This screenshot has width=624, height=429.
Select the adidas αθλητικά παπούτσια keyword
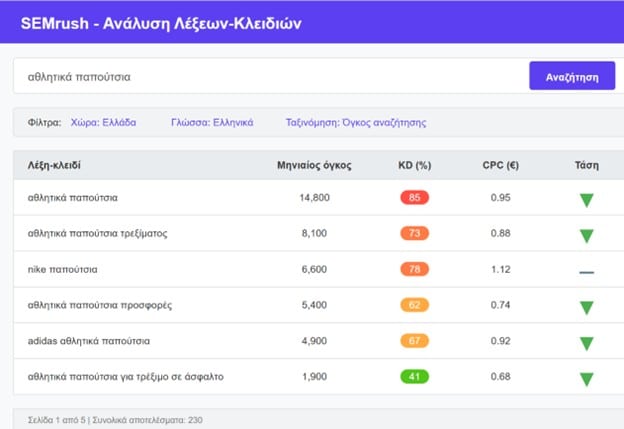coord(89,341)
